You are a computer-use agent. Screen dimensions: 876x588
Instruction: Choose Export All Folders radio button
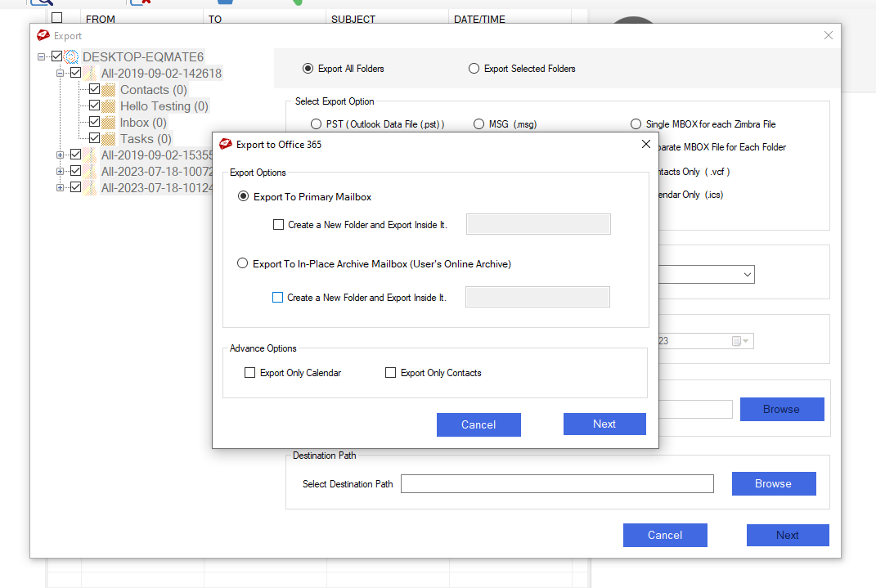point(308,69)
